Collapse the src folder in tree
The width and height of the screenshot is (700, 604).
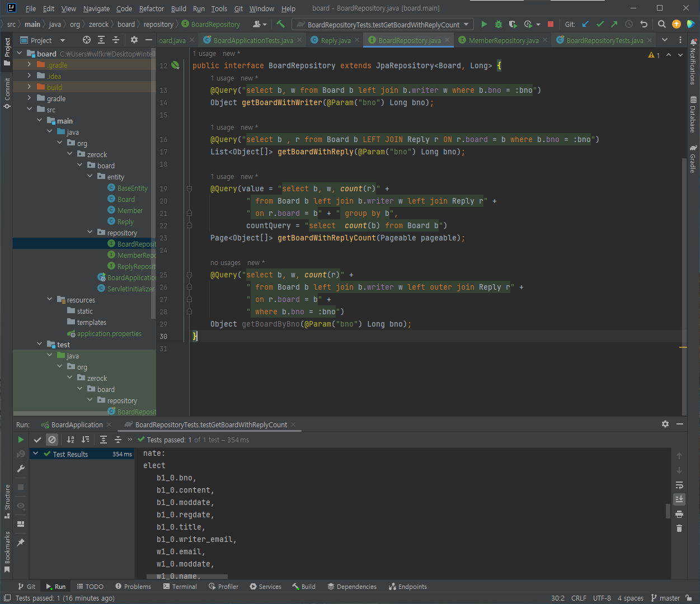[29, 110]
